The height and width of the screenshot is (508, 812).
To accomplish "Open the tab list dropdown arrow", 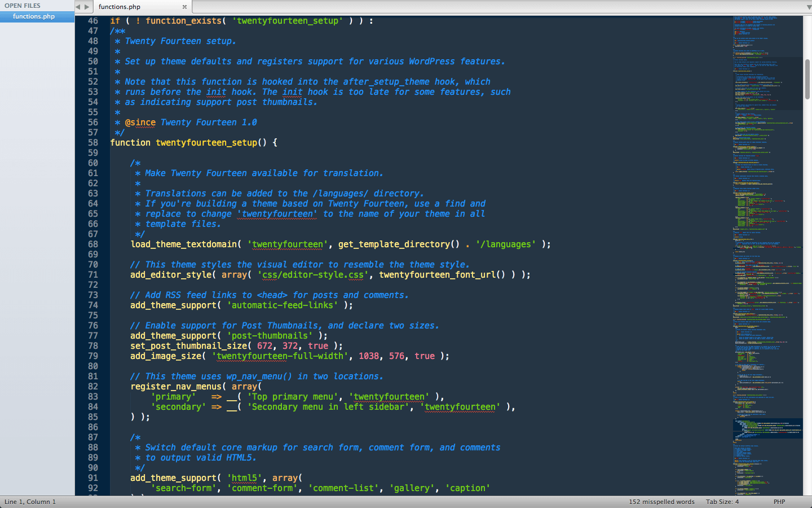I will [x=809, y=7].
